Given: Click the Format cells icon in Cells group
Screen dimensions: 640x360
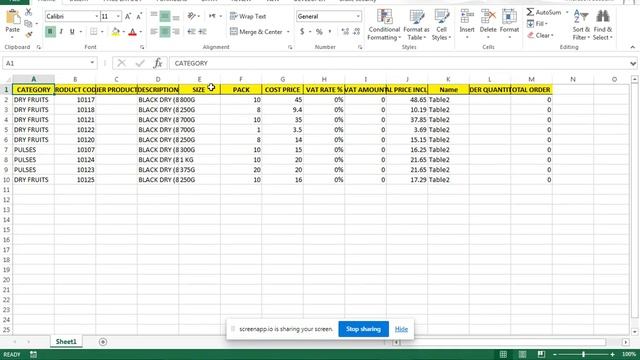Looking at the screenshot, I should click(509, 17).
